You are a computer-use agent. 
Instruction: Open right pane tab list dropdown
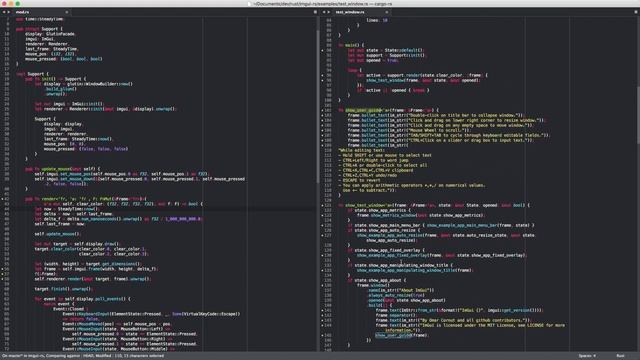(636, 12)
